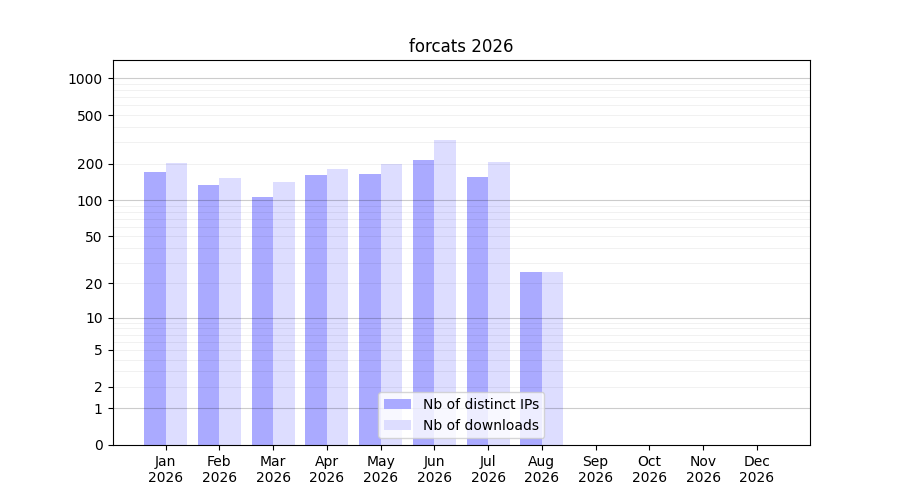The width and height of the screenshot is (900, 500).
Task: Click the 'Jun 2026' x-axis label
Action: point(435,469)
